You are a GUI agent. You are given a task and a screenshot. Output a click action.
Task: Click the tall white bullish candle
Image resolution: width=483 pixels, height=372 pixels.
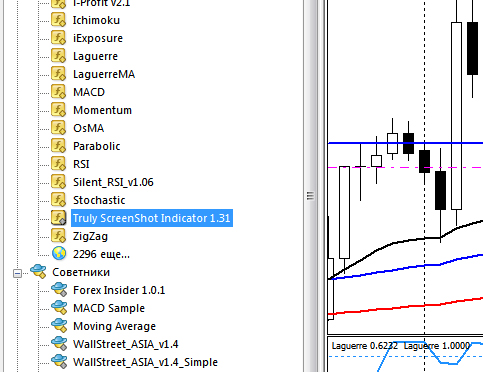pyautogui.click(x=456, y=116)
